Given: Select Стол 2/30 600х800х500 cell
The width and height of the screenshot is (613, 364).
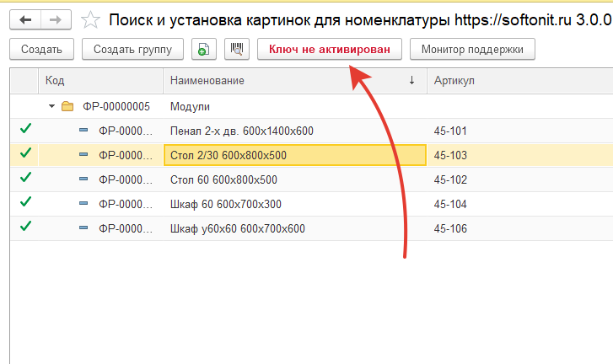Looking at the screenshot, I should pyautogui.click(x=295, y=155).
